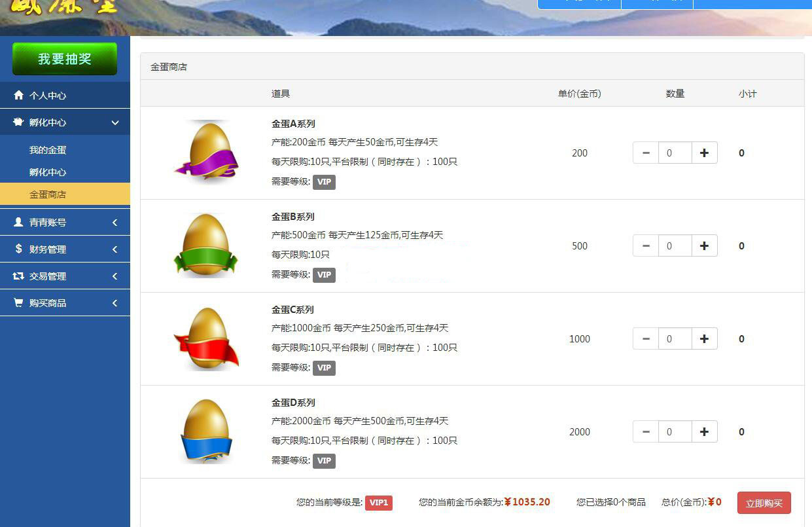Click the 金蛋C系列 red ribbon egg image

click(206, 338)
